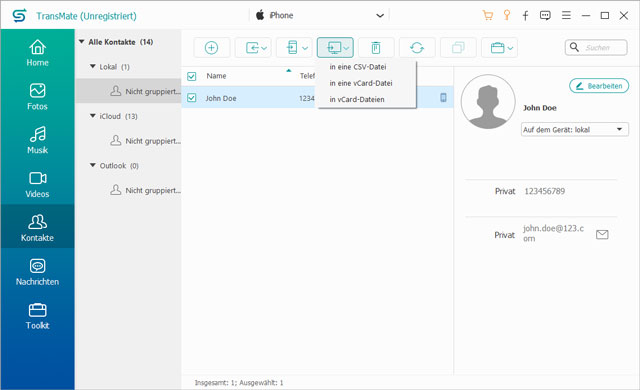
Task: Collapse the Alle Kontakte (14) tree
Action: 82,42
